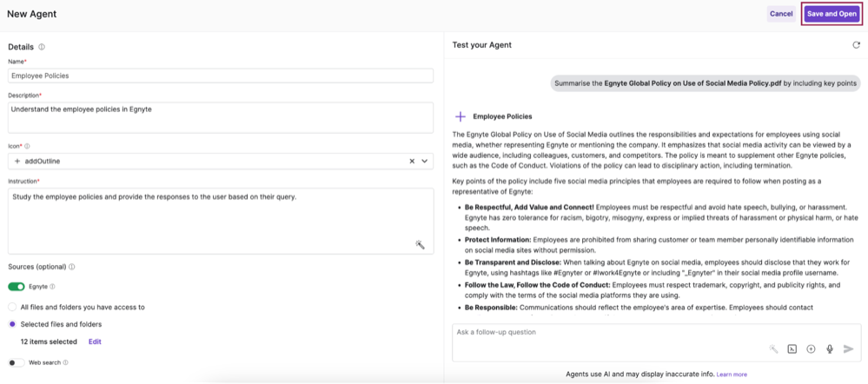The width and height of the screenshot is (868, 384).
Task: Click the refresh icon in Test your Agent
Action: (x=856, y=45)
